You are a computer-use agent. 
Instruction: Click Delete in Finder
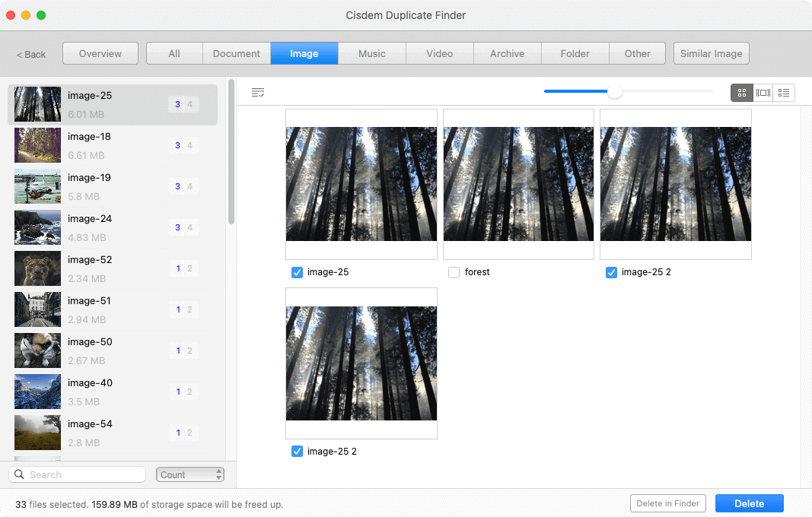(667, 503)
